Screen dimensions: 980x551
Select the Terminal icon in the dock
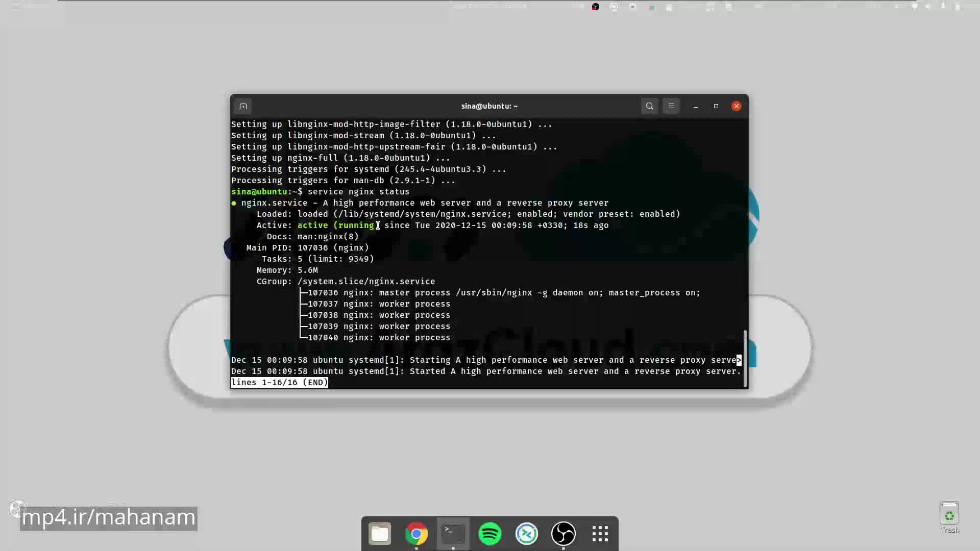(453, 534)
